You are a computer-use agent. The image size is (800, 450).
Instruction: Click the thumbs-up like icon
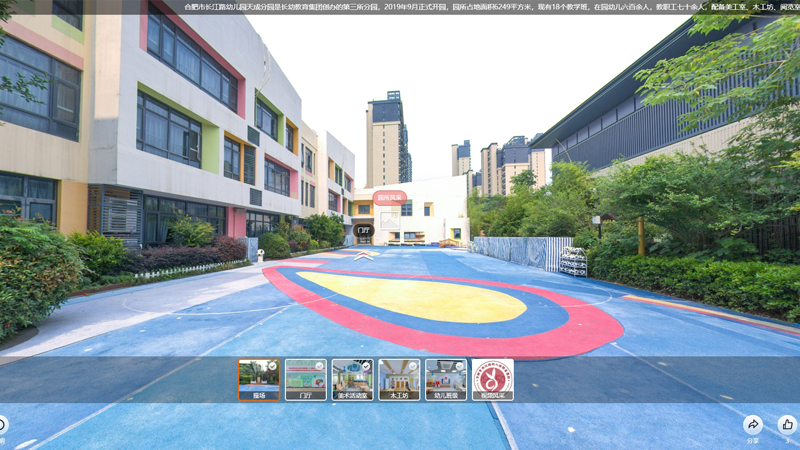click(x=787, y=424)
